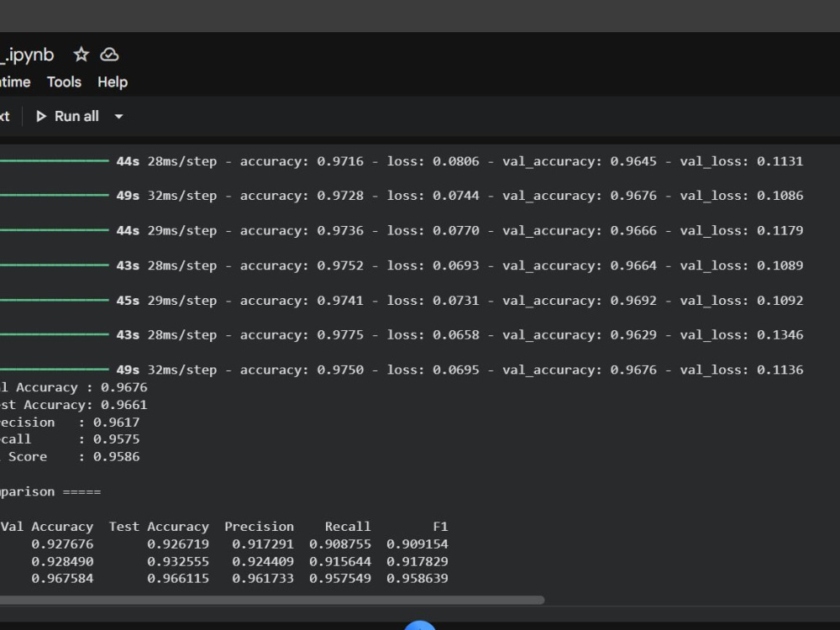Open the Tools menu

(x=64, y=82)
